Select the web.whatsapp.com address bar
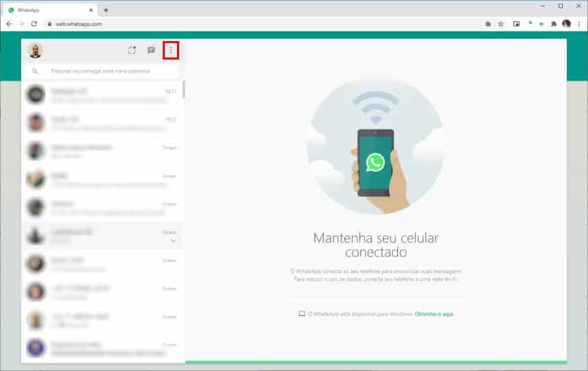Screen dimensions: 588x371 coord(263,24)
